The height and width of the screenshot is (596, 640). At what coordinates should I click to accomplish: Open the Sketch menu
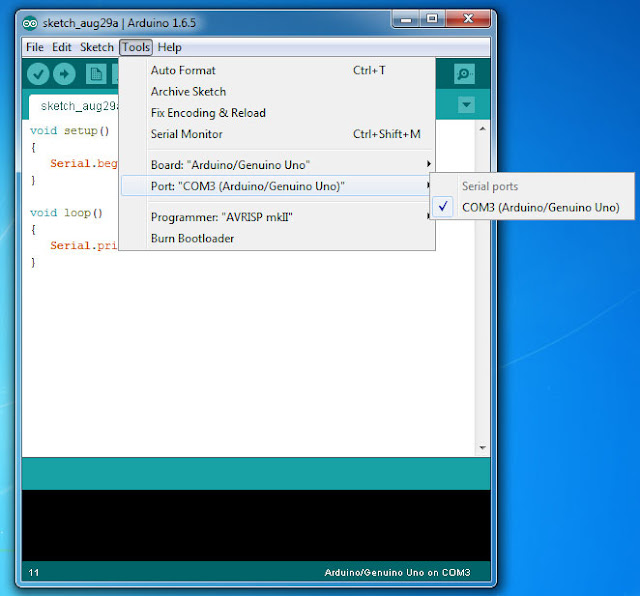pos(97,47)
